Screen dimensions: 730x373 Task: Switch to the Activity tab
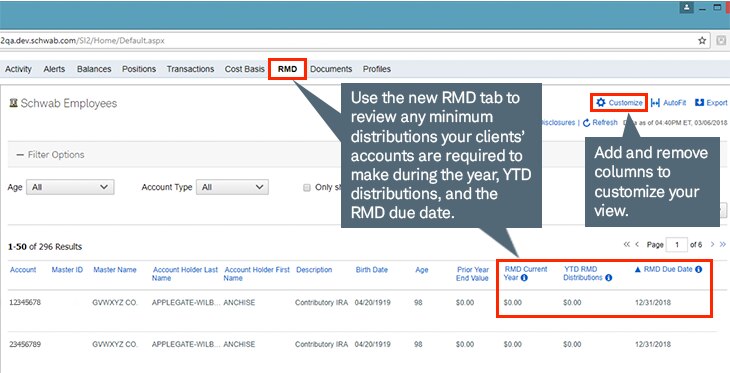(18, 69)
